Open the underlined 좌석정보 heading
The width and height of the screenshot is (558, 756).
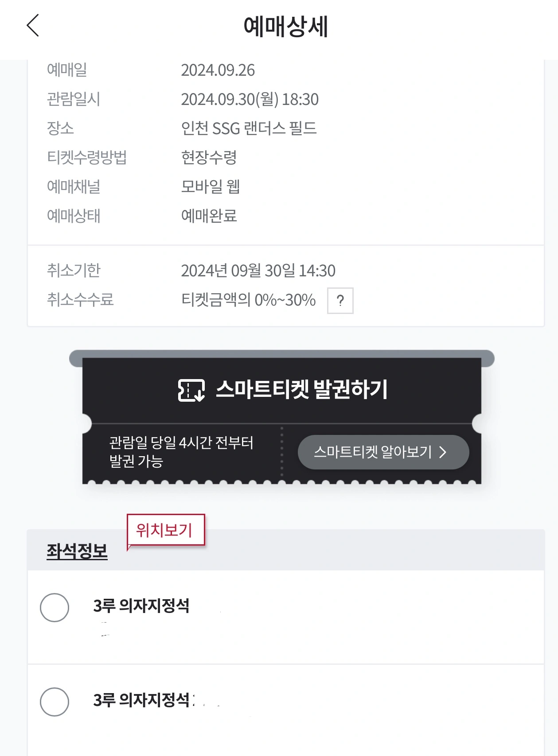point(77,551)
